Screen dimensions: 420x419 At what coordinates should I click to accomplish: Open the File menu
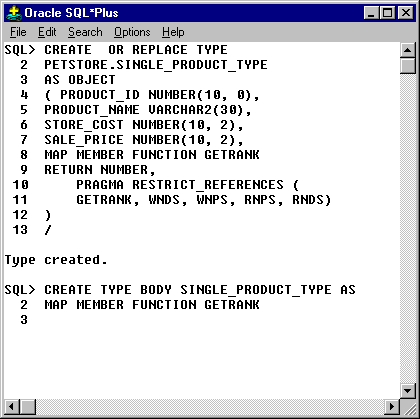pos(18,32)
